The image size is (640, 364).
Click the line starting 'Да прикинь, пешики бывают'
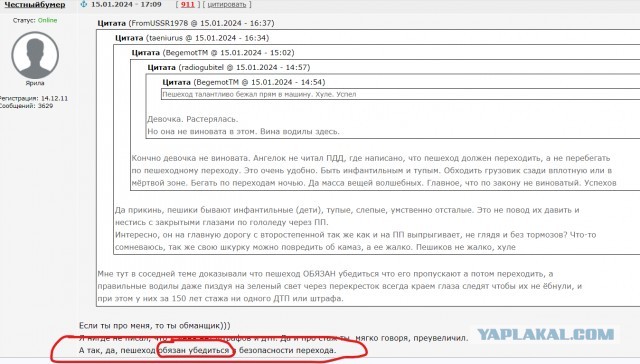[347, 210]
